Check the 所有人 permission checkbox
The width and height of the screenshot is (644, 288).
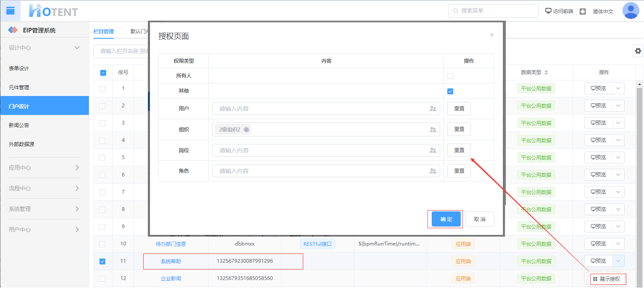(450, 76)
